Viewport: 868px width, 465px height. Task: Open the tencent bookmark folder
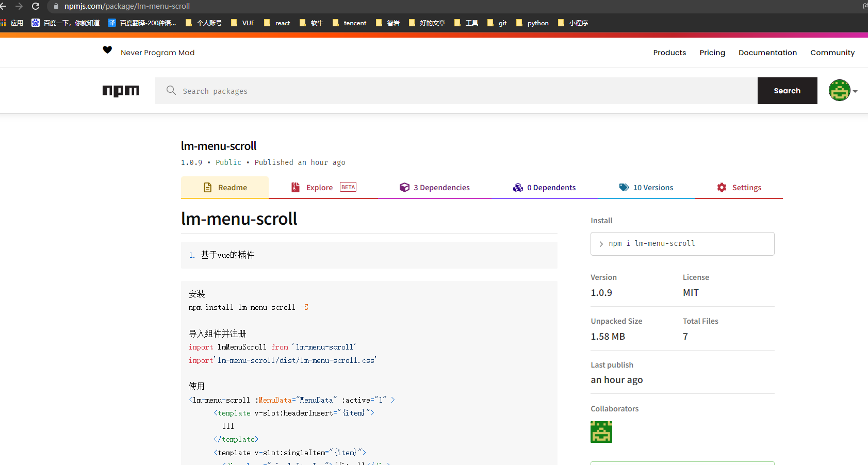coord(349,23)
